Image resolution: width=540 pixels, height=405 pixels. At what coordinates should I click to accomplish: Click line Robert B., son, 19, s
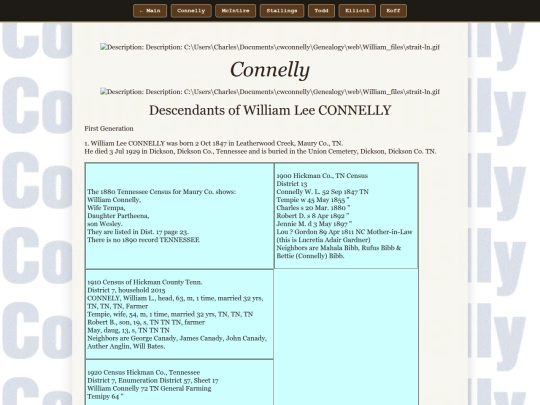tap(146, 323)
